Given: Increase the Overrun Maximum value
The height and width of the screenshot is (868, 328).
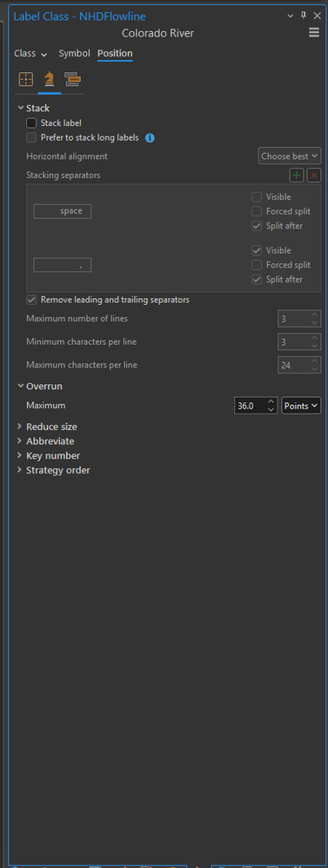Looking at the screenshot, I should coord(271,401).
